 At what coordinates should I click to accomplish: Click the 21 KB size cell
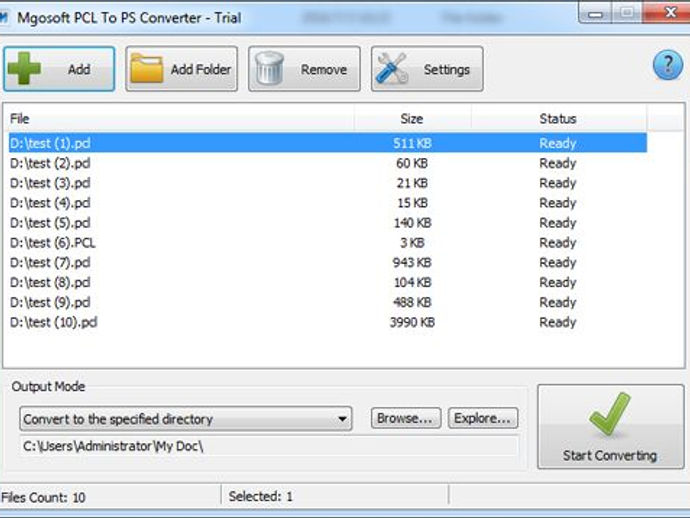412,183
